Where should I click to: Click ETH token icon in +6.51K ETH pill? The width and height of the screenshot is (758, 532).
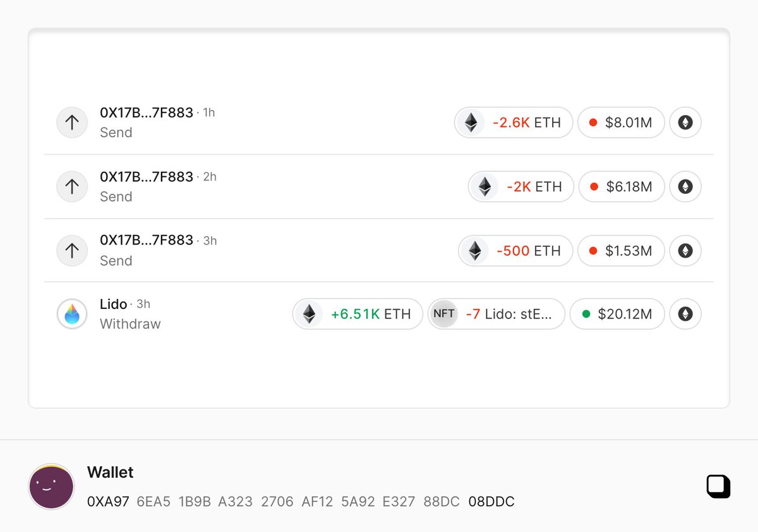coord(309,314)
